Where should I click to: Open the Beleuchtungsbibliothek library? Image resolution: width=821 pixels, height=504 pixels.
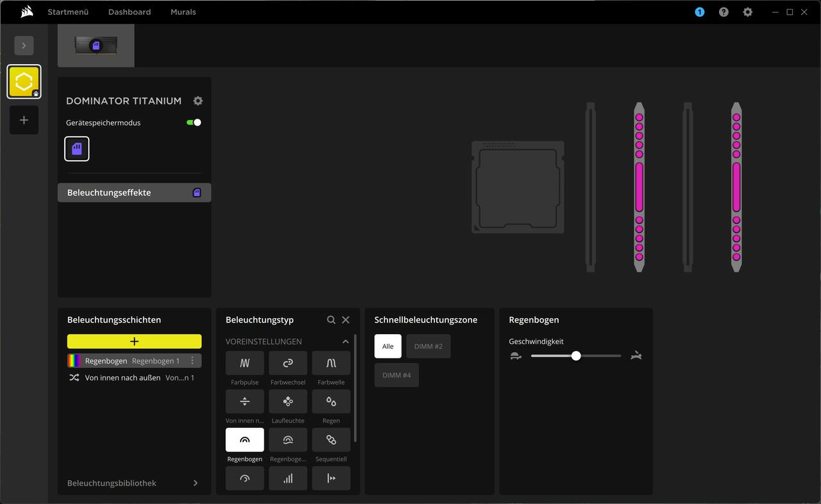(133, 483)
